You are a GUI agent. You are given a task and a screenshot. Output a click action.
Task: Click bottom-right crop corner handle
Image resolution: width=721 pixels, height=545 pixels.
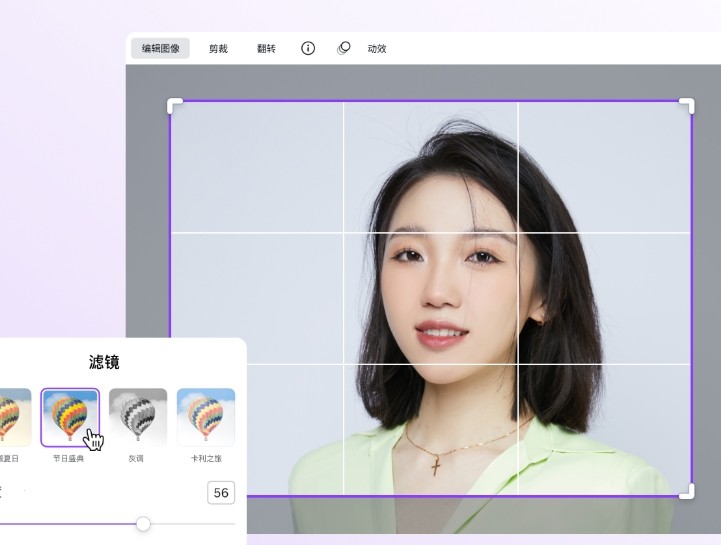point(688,492)
